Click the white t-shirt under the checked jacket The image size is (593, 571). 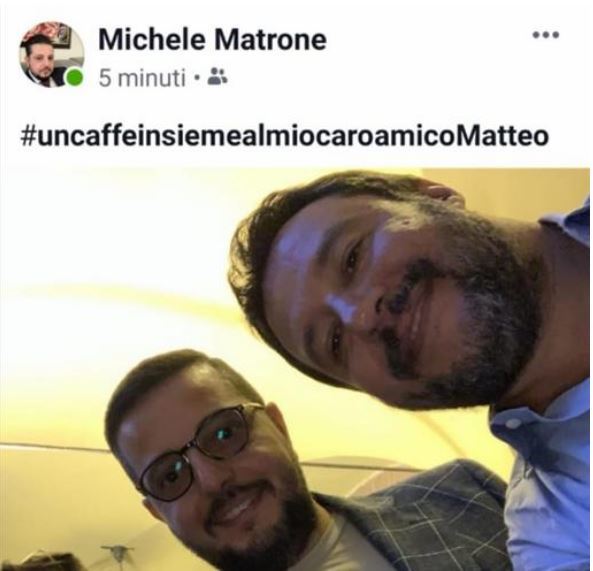342,546
